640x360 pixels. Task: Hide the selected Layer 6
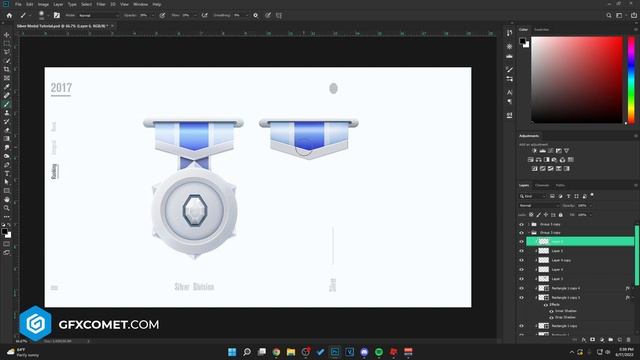521,242
